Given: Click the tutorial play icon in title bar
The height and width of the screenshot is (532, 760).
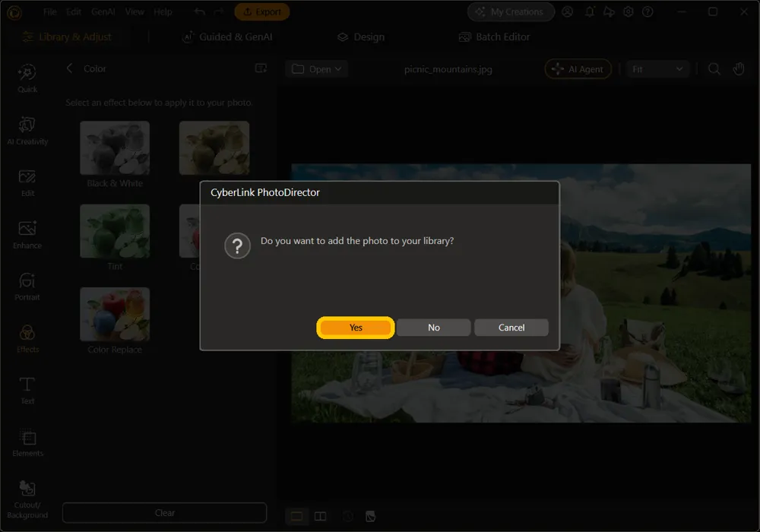Looking at the screenshot, I should click(609, 11).
